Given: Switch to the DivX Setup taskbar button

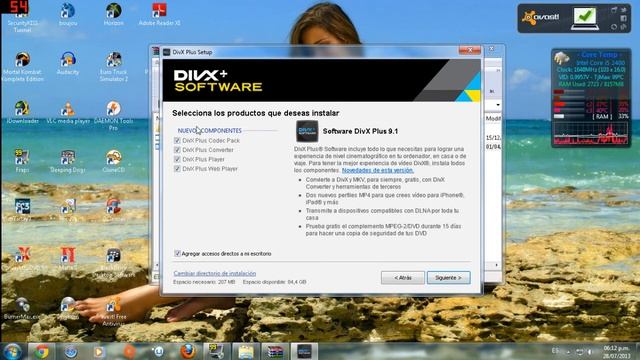Looking at the screenshot, I should click(x=304, y=351).
